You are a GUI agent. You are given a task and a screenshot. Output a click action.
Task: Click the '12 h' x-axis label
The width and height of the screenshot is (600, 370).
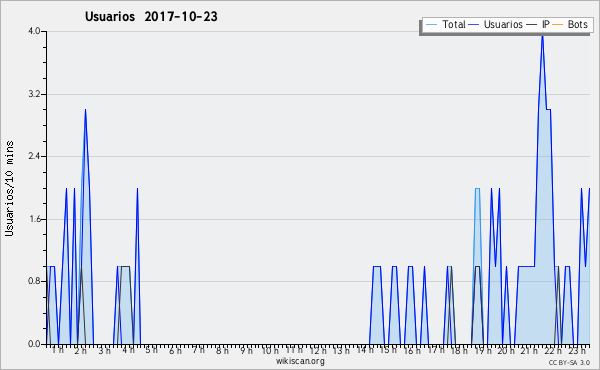click(318, 350)
